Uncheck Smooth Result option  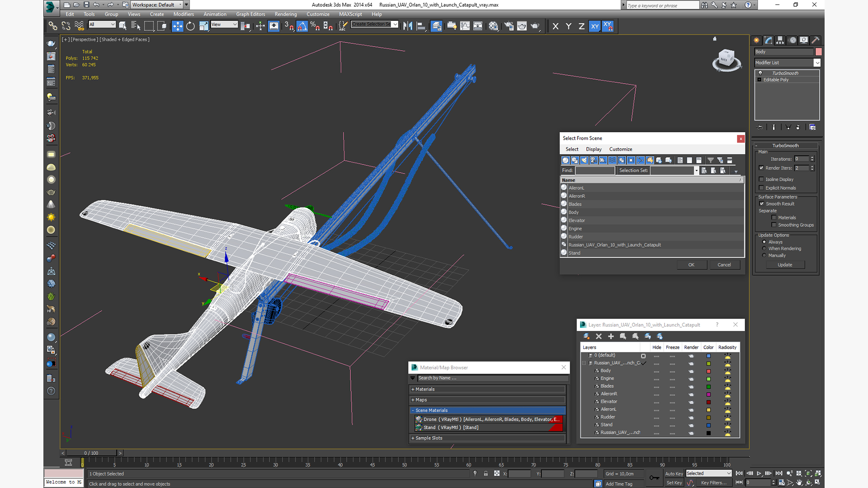[762, 204]
